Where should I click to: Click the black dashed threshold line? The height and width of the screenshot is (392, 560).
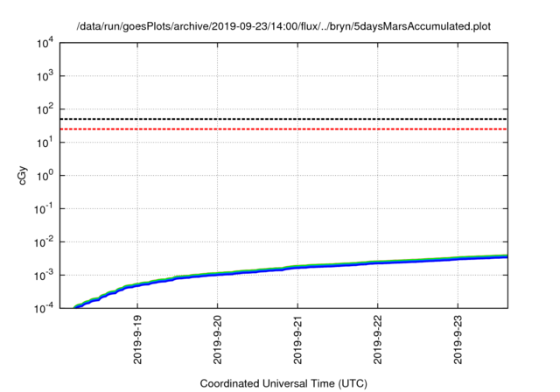click(x=283, y=119)
